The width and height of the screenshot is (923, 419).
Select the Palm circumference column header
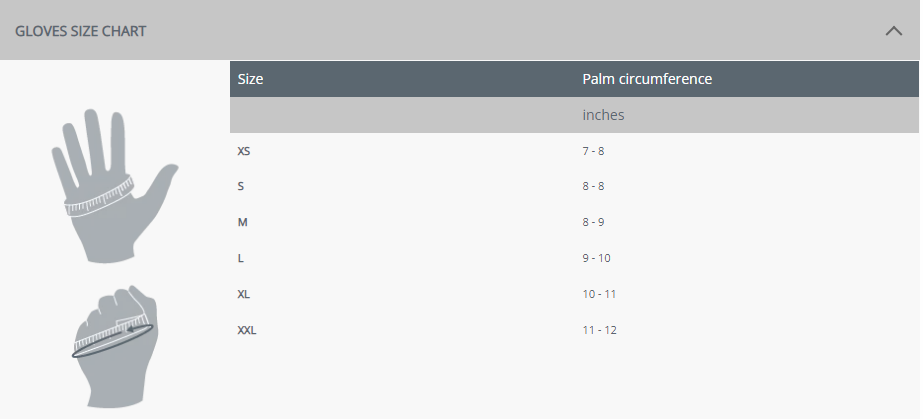coord(647,79)
